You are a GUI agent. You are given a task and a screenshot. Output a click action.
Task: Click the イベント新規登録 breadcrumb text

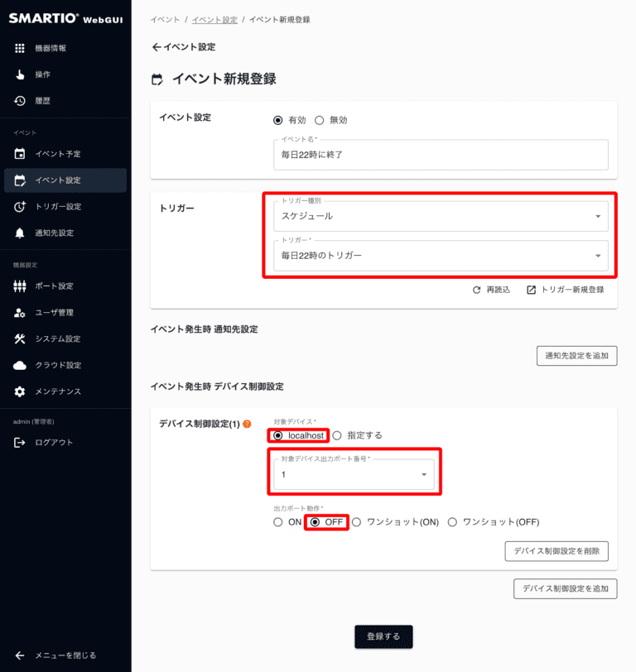pos(280,20)
